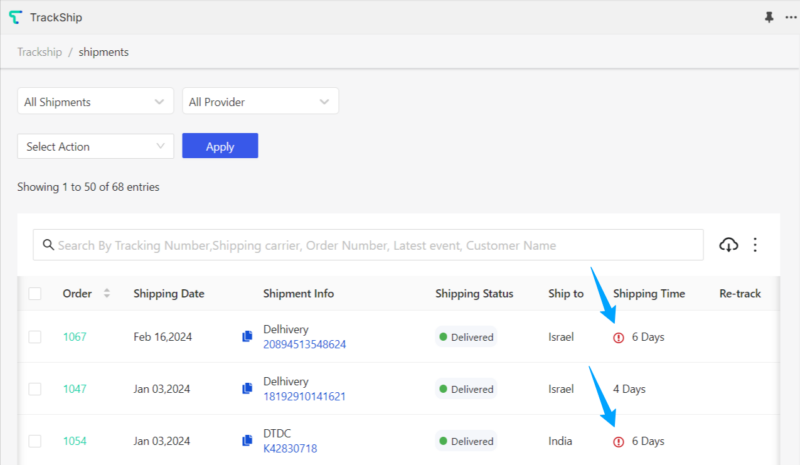Click the search magnifier icon
800x465 pixels.
click(x=48, y=245)
